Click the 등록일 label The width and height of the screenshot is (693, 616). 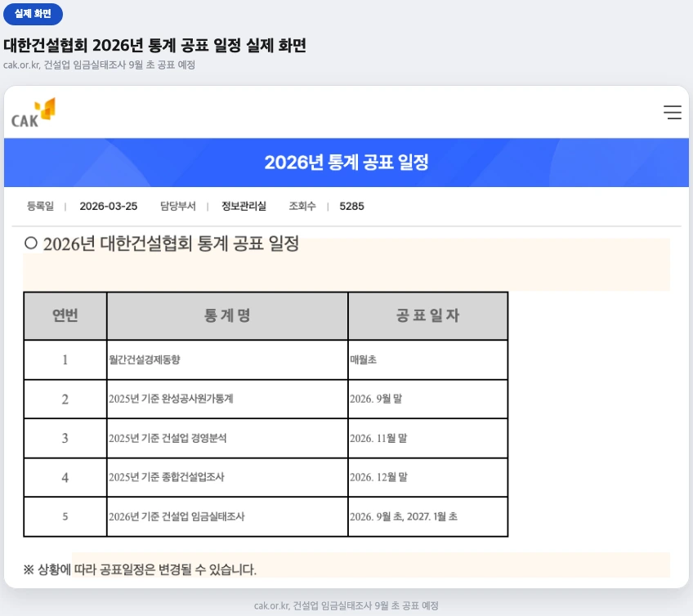(x=40, y=207)
